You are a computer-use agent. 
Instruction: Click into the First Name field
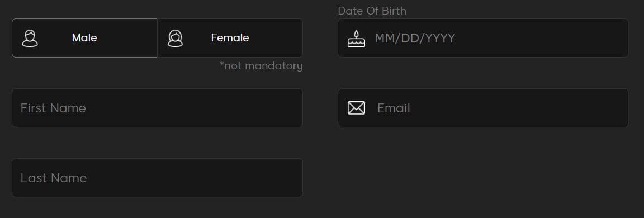(x=157, y=108)
